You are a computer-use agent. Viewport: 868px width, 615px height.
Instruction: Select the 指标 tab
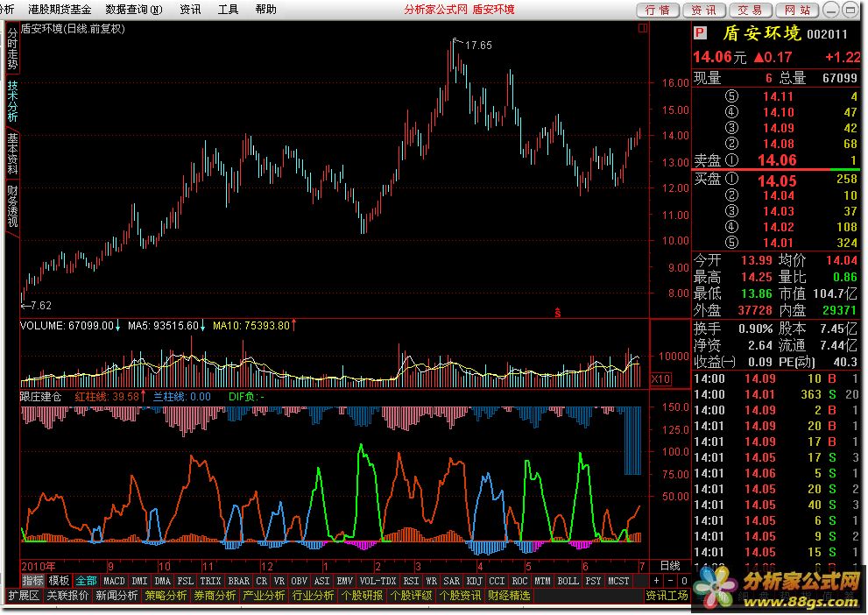click(32, 581)
